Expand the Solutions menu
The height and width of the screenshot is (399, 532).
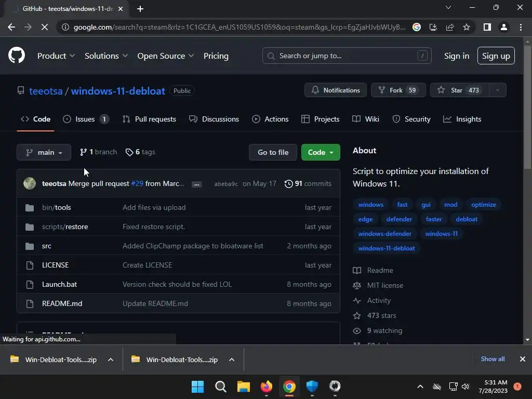coord(106,56)
